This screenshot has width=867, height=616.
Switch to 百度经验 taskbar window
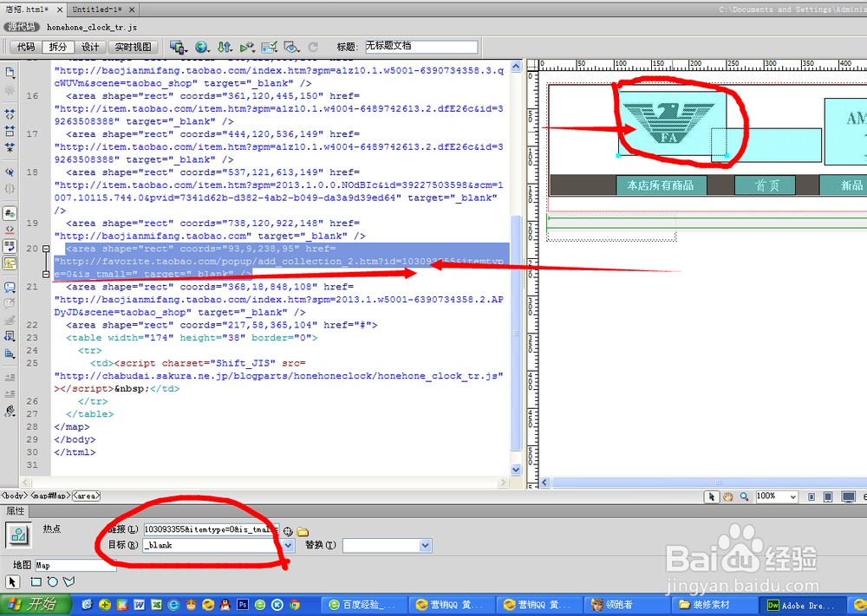click(x=362, y=605)
